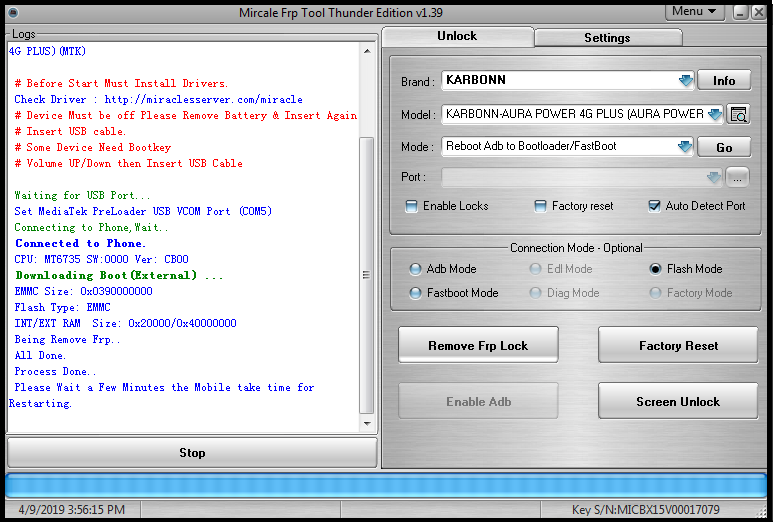Click 'Waiting for USB Port...' log line
Screen dimensions: 773x522
pos(82,195)
